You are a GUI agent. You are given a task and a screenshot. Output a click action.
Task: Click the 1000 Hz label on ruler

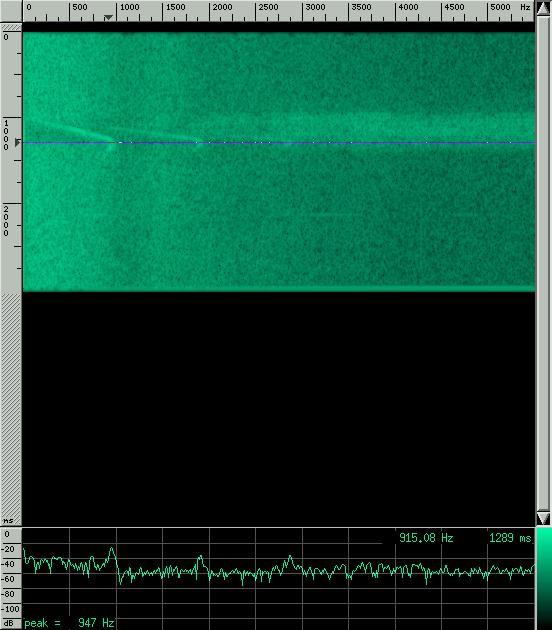[x=130, y=7]
